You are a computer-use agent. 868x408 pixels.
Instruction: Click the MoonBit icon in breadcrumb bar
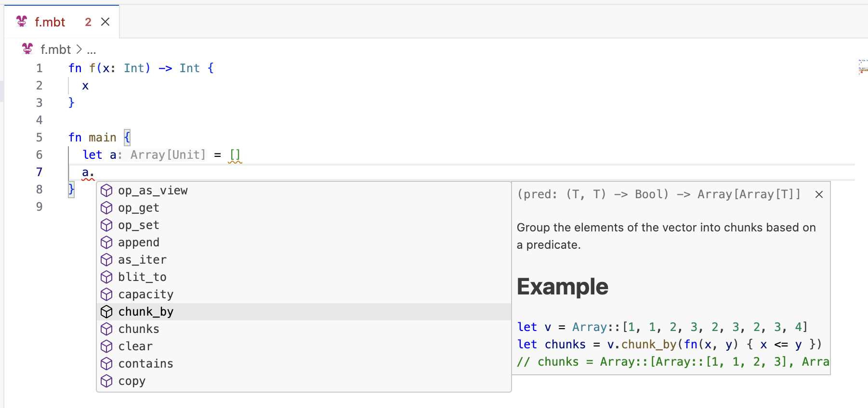[x=27, y=49]
